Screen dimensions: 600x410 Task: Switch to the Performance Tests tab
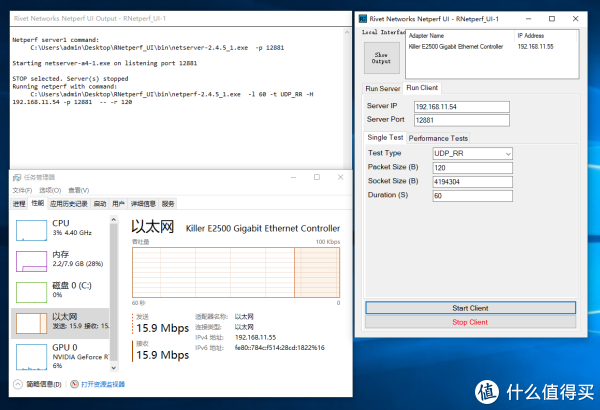pos(437,138)
